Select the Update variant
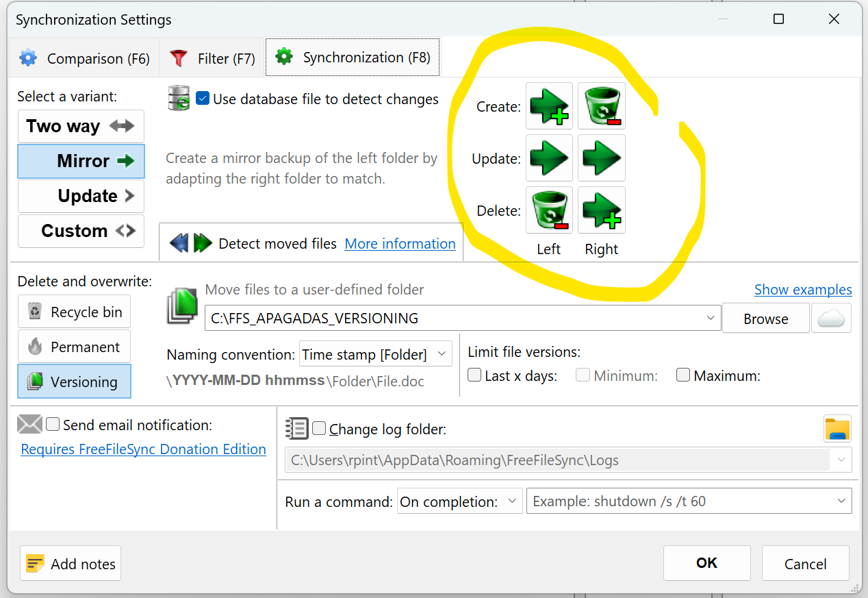The height and width of the screenshot is (598, 868). tap(81, 196)
